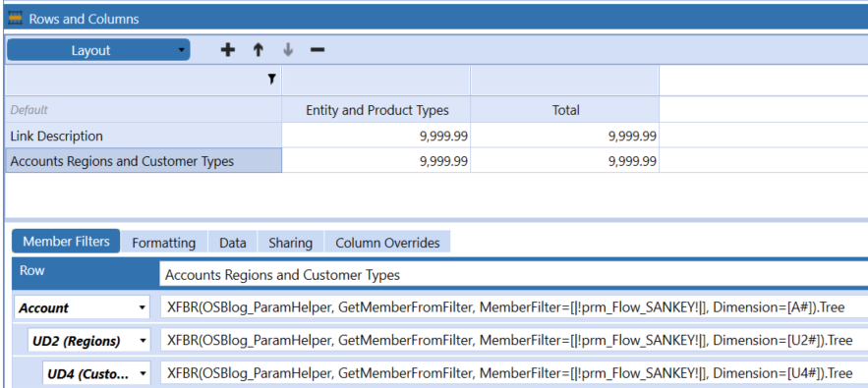Image resolution: width=868 pixels, height=388 pixels.
Task: Remove row with minus icon
Action: (318, 50)
